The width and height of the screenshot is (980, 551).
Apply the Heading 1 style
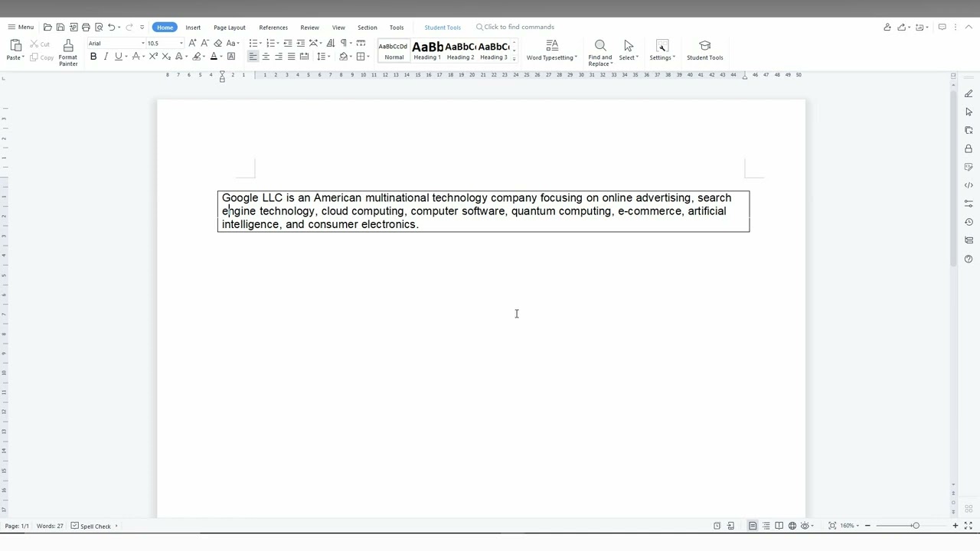[427, 51]
